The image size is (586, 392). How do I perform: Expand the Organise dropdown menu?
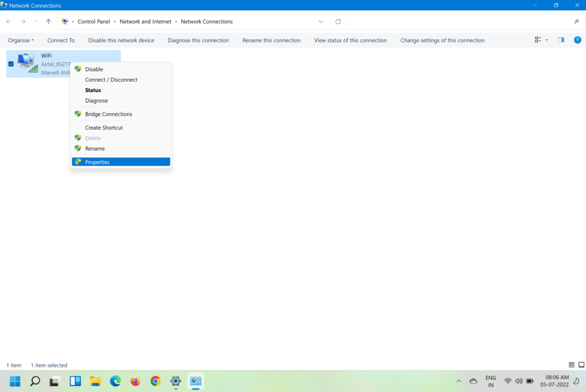pos(21,41)
